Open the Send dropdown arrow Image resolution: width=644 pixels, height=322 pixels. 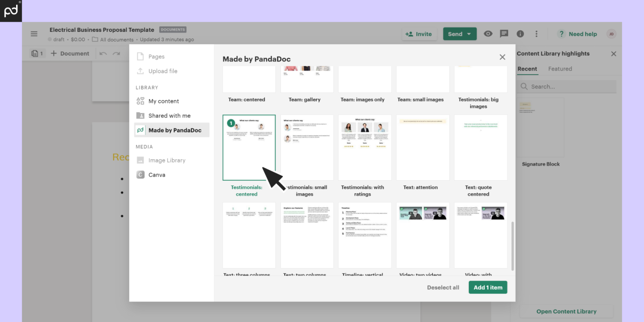[469, 34]
